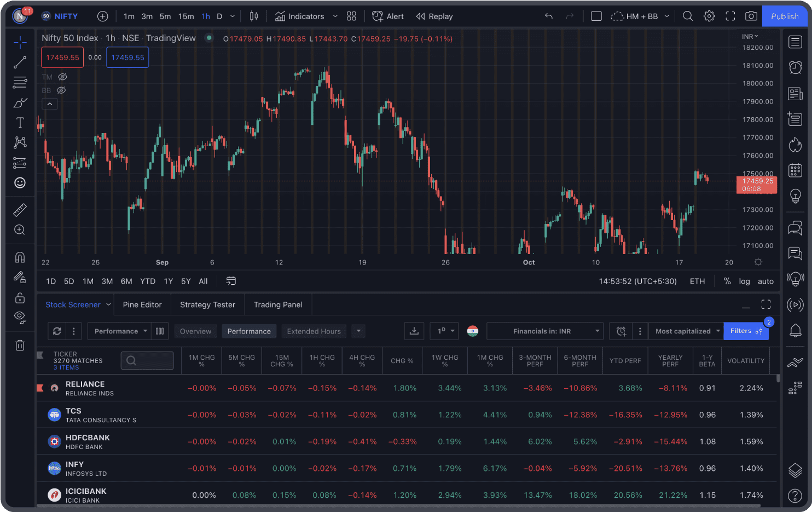Click the go-to-date calendar icon
The height and width of the screenshot is (512, 812).
[x=231, y=281]
